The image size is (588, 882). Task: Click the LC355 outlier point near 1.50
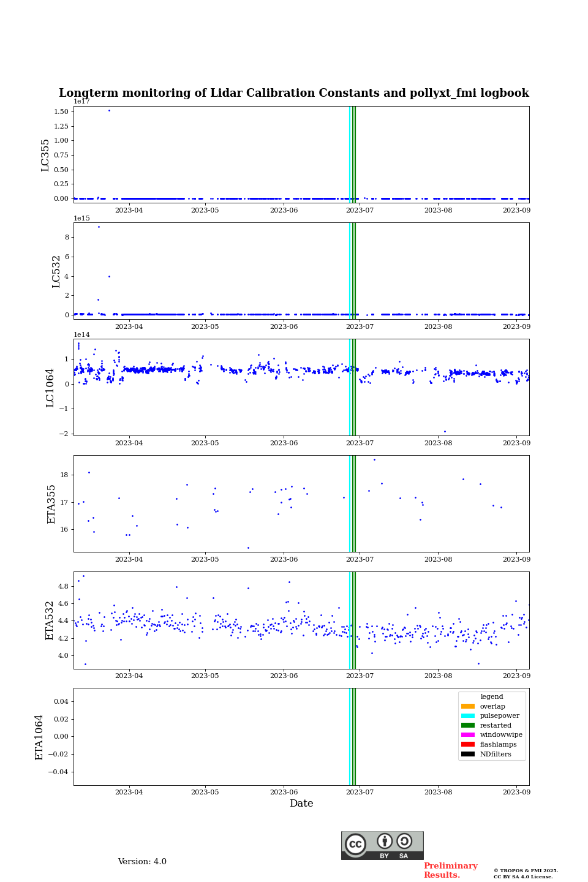(109, 111)
